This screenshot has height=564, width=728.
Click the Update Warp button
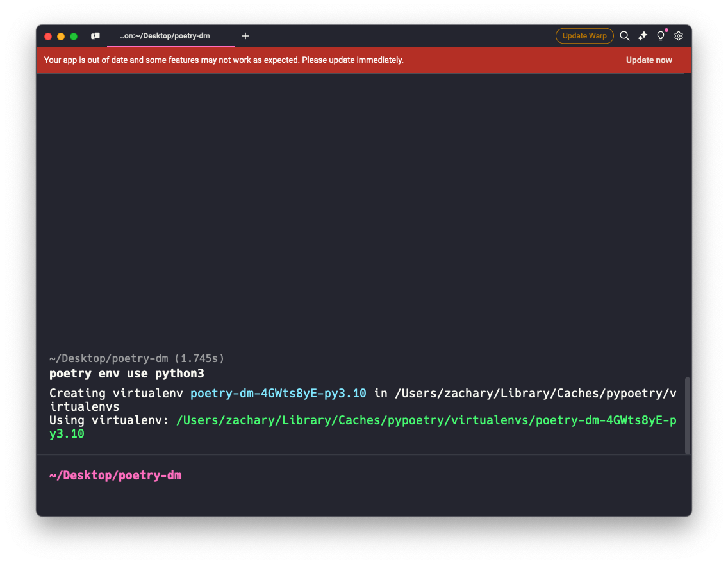tap(584, 36)
